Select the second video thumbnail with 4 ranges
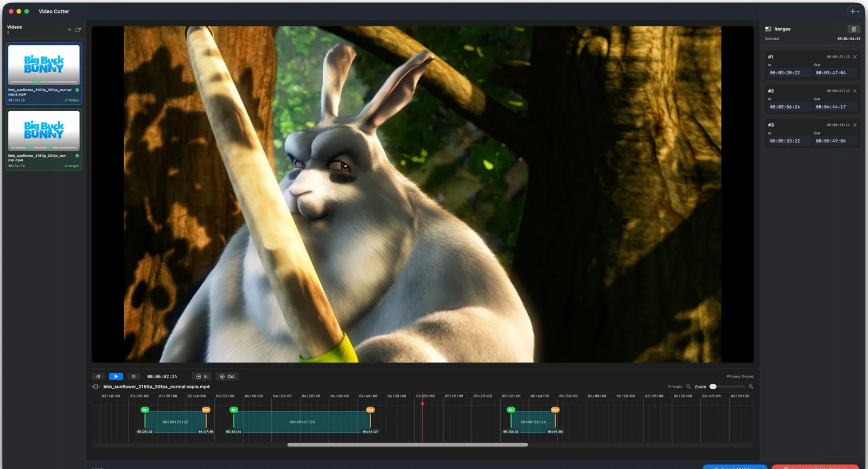 coord(44,130)
